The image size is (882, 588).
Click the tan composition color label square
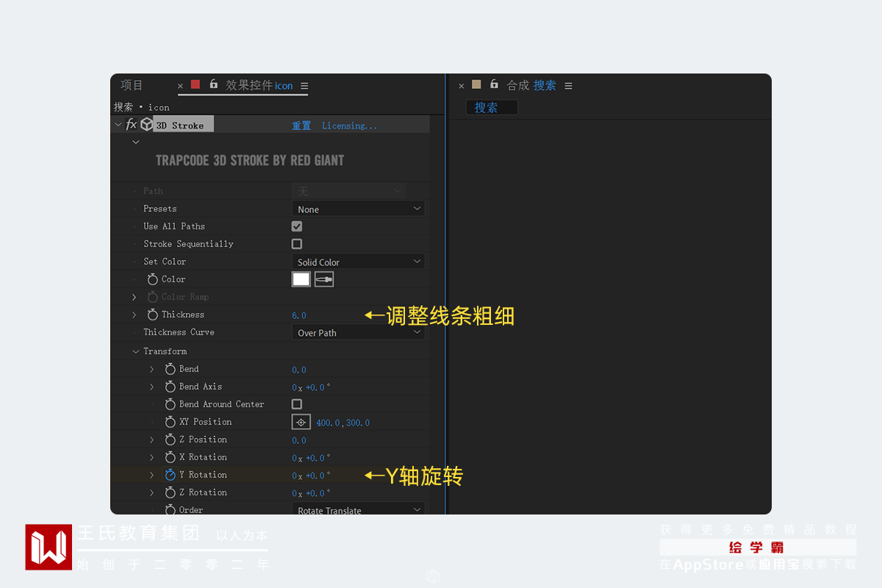[x=476, y=85]
